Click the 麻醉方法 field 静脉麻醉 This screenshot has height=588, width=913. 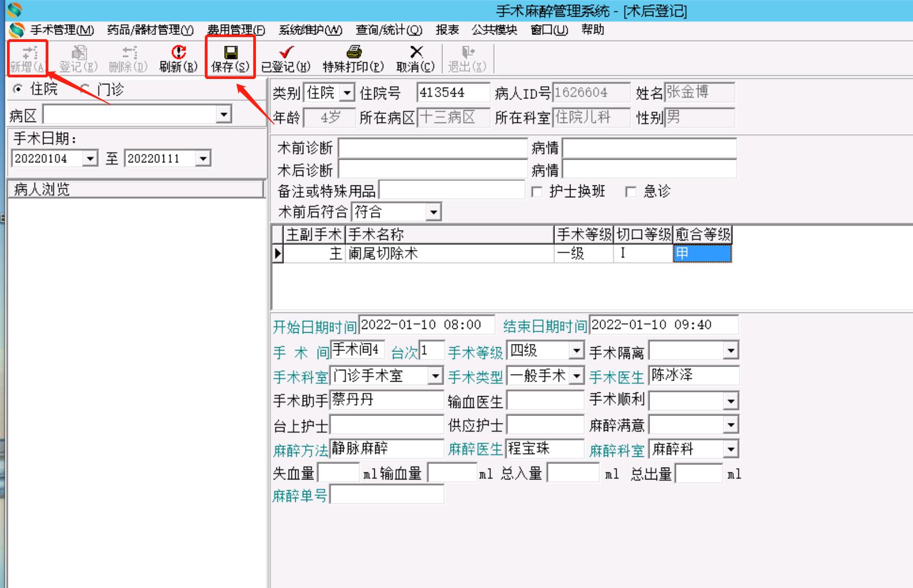pos(387,449)
